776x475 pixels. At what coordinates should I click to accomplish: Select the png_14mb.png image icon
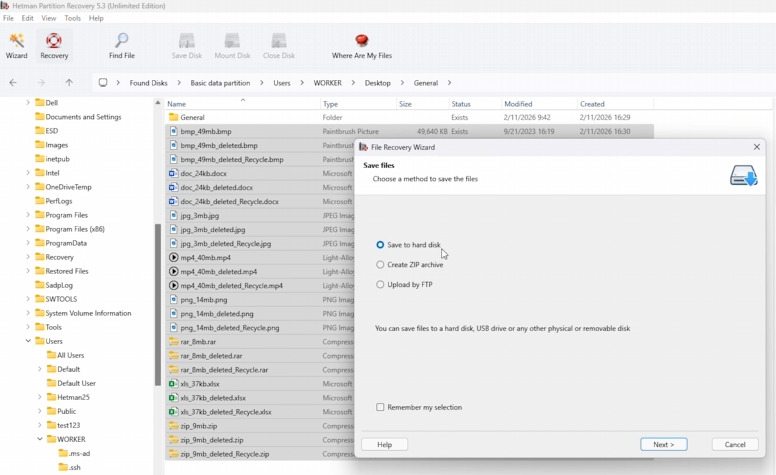(173, 299)
